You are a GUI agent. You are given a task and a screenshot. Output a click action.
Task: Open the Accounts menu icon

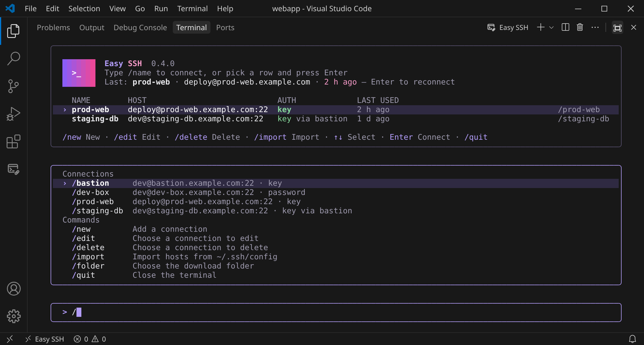tap(14, 289)
